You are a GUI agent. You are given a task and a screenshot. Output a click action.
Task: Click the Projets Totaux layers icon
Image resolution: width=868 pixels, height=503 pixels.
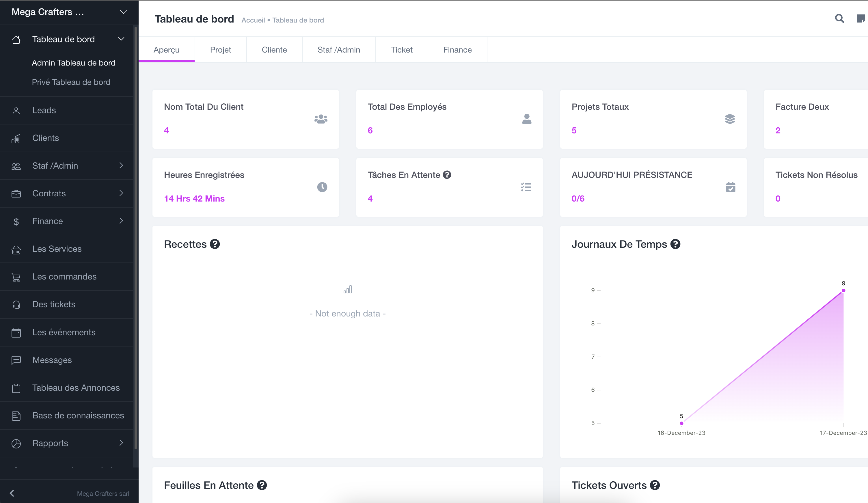pyautogui.click(x=729, y=119)
